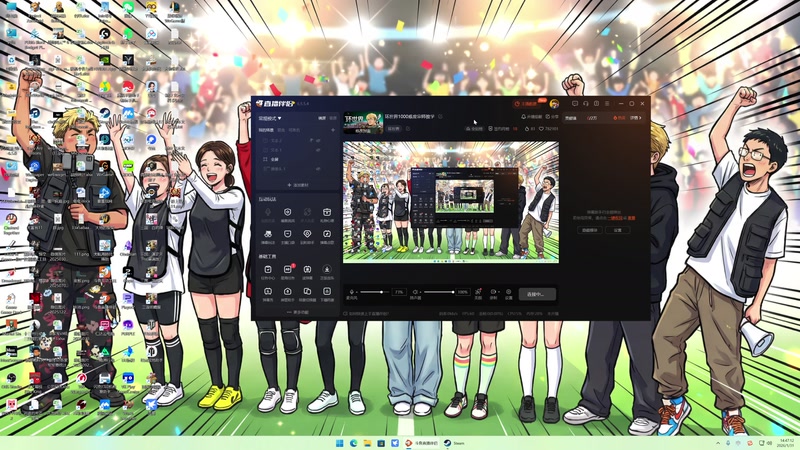
Task: Open the messages chat icon in title bar
Action: click(575, 104)
